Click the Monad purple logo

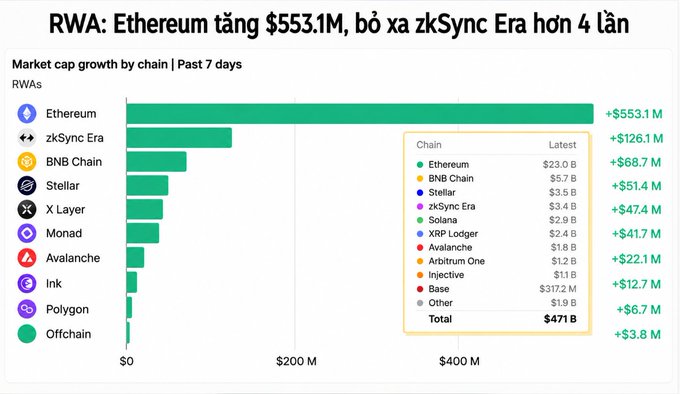(27, 233)
